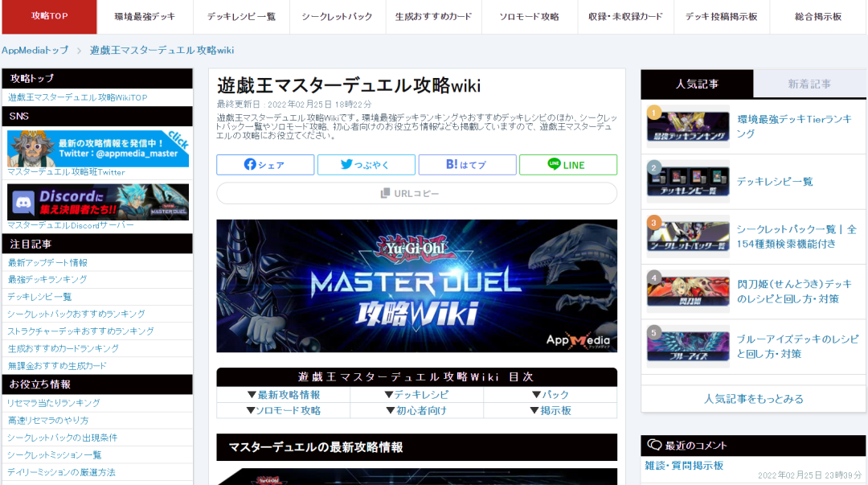Open 最強デッキランキング sidebar link
The width and height of the screenshot is (868, 485).
click(x=47, y=279)
